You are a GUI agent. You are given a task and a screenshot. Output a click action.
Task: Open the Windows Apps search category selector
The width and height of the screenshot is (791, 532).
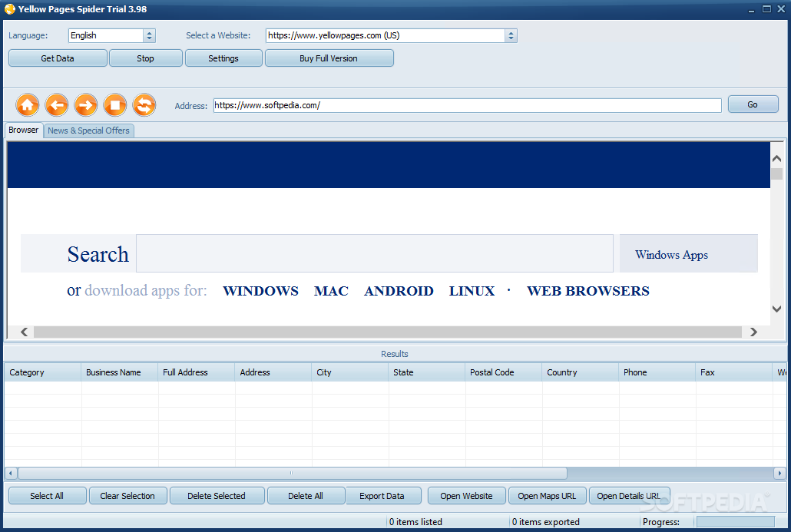(x=689, y=253)
